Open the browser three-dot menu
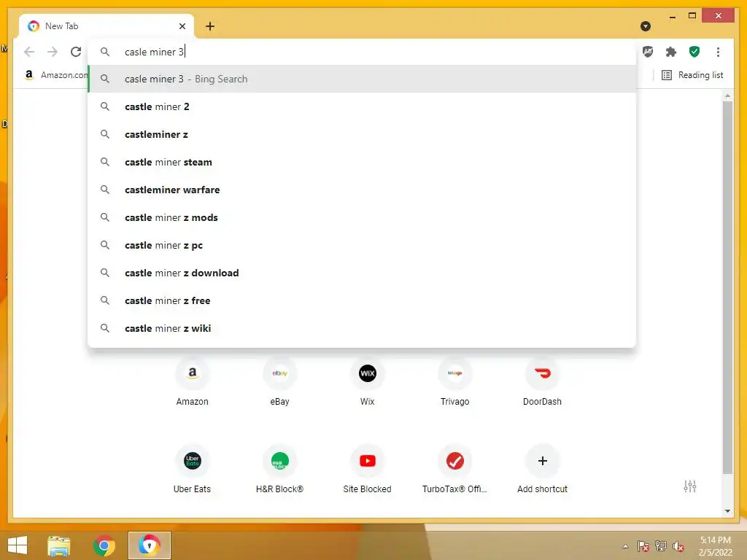The width and height of the screenshot is (747, 560). pos(718,52)
